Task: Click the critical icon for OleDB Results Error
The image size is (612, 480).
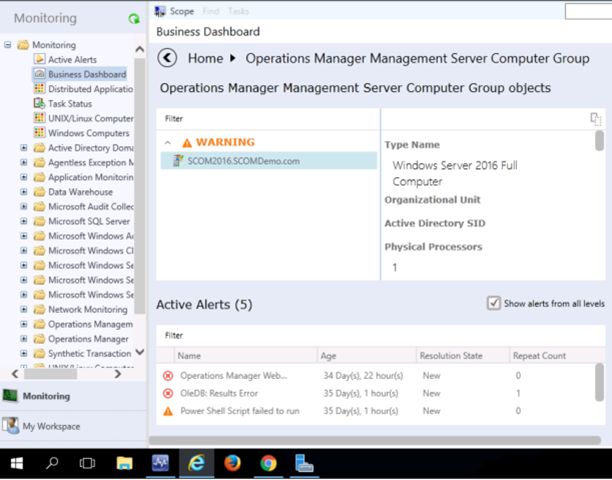Action: (x=168, y=393)
